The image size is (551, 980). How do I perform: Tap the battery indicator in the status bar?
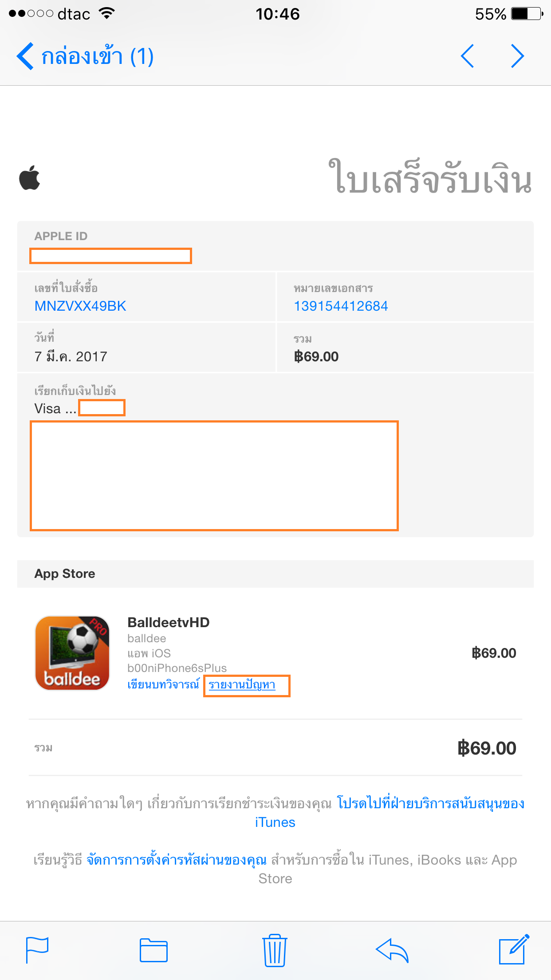[527, 14]
